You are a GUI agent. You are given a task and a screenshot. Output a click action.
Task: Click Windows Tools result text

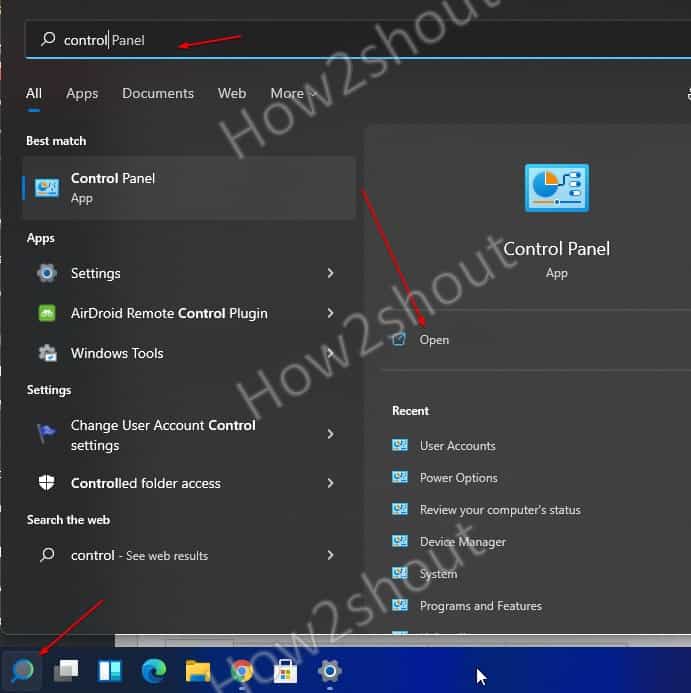tap(117, 353)
